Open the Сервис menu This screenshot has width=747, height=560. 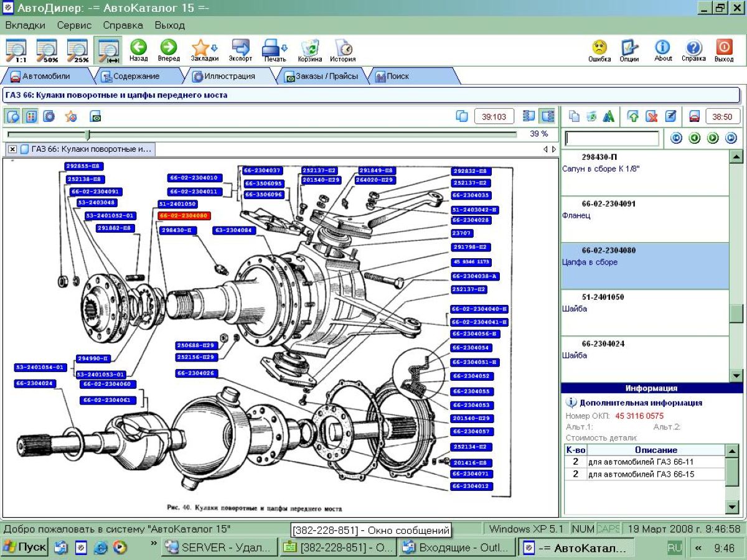tap(74, 26)
